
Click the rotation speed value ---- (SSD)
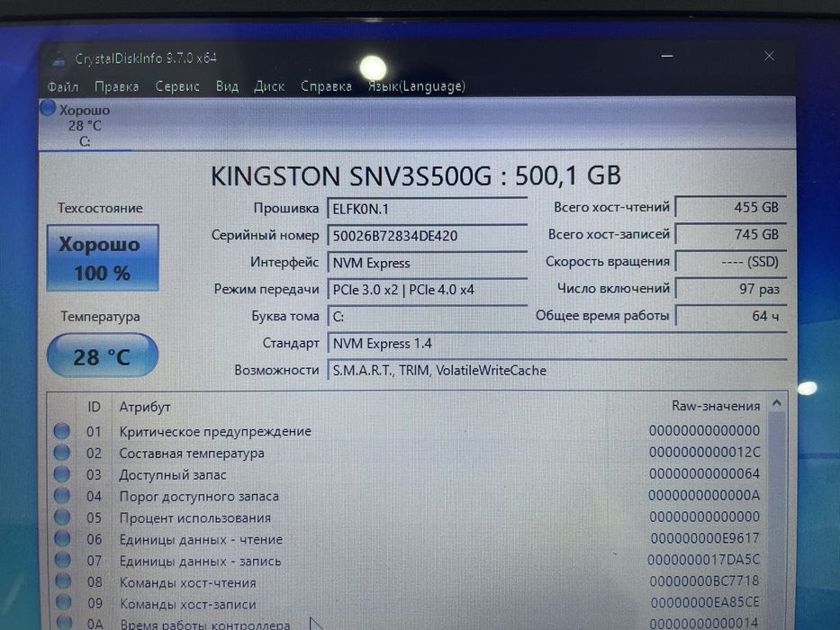[x=731, y=261]
